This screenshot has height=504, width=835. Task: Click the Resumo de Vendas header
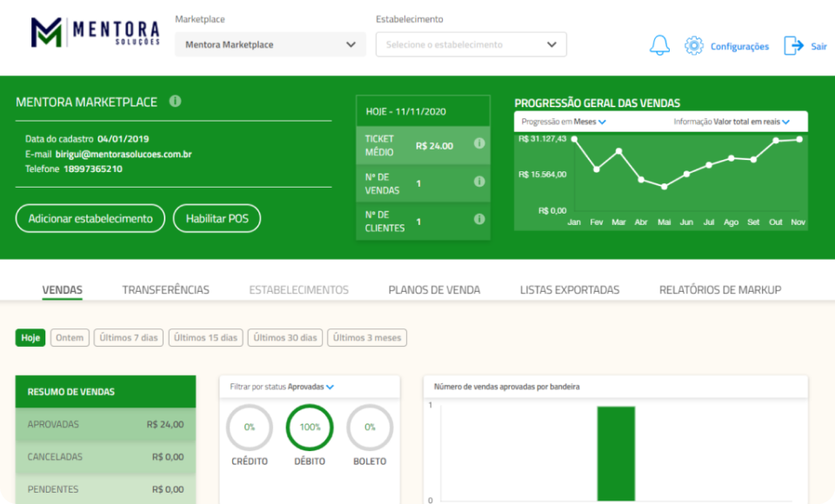105,392
